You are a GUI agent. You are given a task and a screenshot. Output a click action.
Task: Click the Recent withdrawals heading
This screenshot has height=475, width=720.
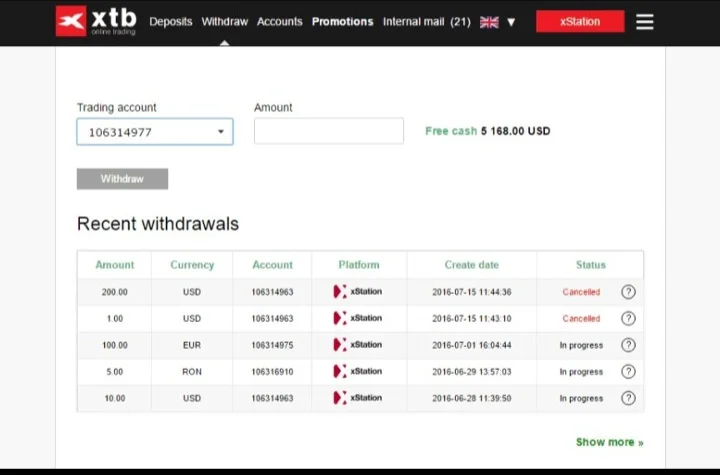[x=158, y=224]
